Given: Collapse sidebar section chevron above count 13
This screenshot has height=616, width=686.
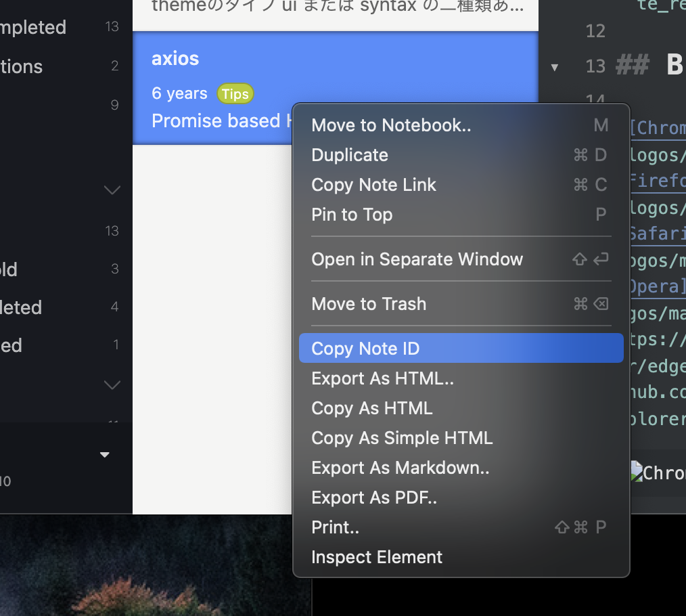Looking at the screenshot, I should pos(112,190).
